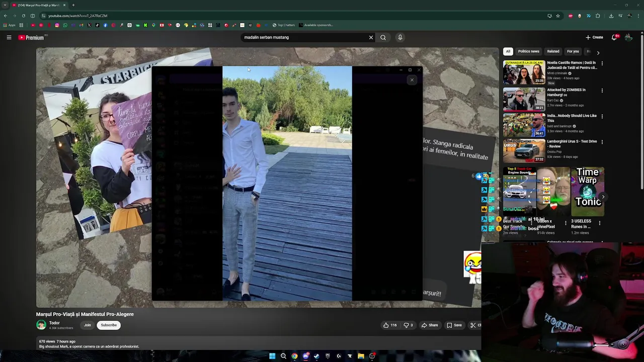Open Steam from the taskbar
The image size is (644, 362).
316,356
